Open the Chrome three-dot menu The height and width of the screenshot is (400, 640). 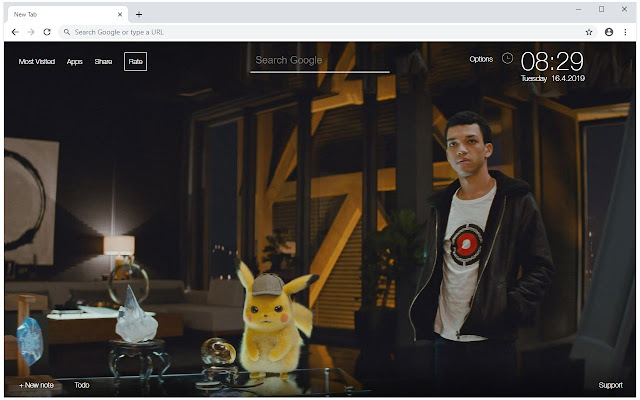coord(625,32)
